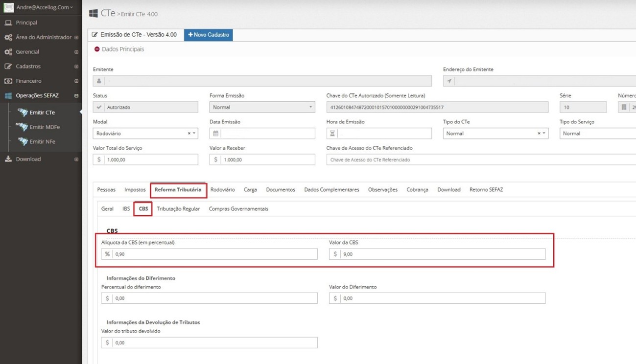Click the Emissão de CTe - Versão 4.00 tab
The width and height of the screenshot is (636, 364).
[135, 35]
